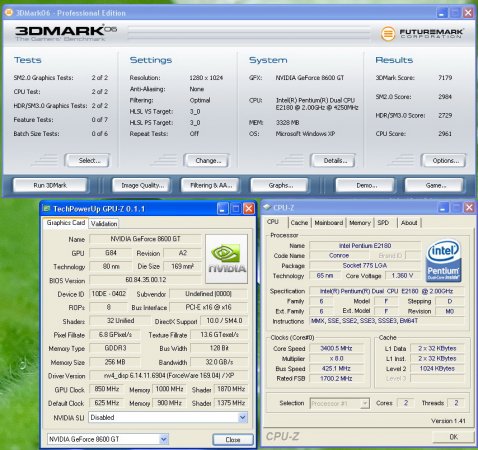
Task: Click the SM2.0 Score value 2984
Action: click(445, 97)
